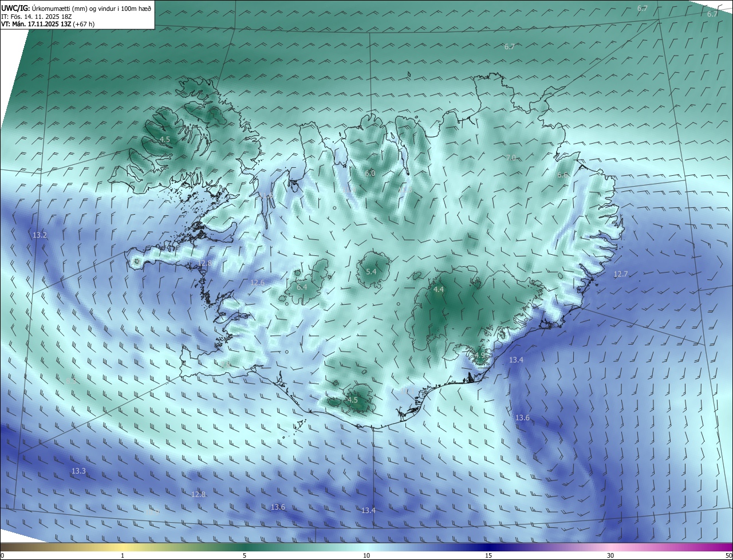Image resolution: width=733 pixels, height=560 pixels.
Task: Click the 5 tick on the color scale
Action: (x=245, y=555)
